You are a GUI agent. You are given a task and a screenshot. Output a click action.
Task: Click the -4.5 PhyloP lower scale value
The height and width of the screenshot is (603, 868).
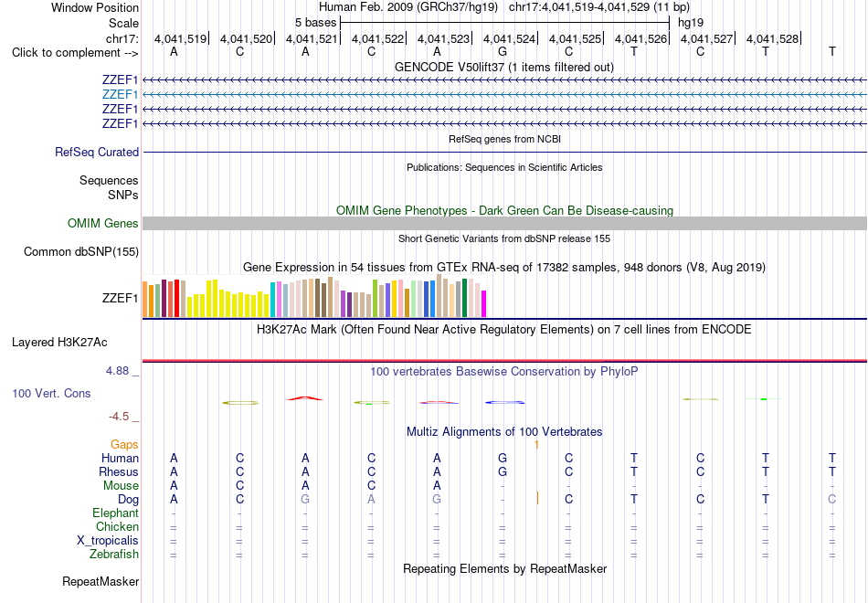pyautogui.click(x=119, y=417)
